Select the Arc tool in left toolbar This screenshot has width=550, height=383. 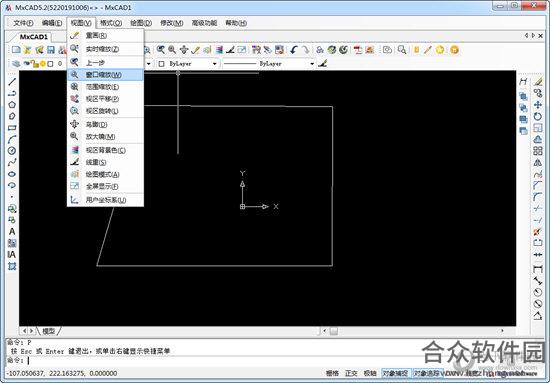(x=12, y=139)
